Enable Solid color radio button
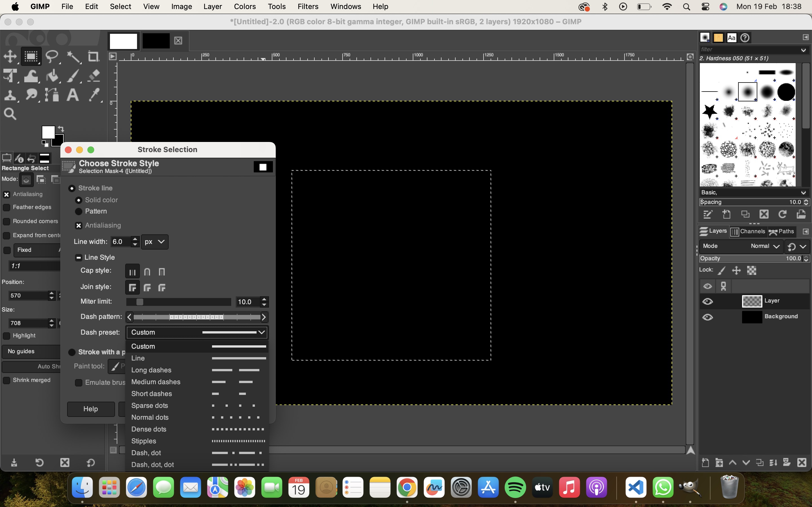Image resolution: width=812 pixels, height=507 pixels. pos(79,200)
